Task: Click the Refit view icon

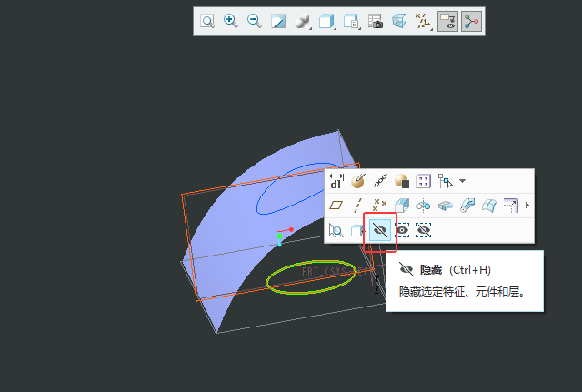Action: point(207,21)
